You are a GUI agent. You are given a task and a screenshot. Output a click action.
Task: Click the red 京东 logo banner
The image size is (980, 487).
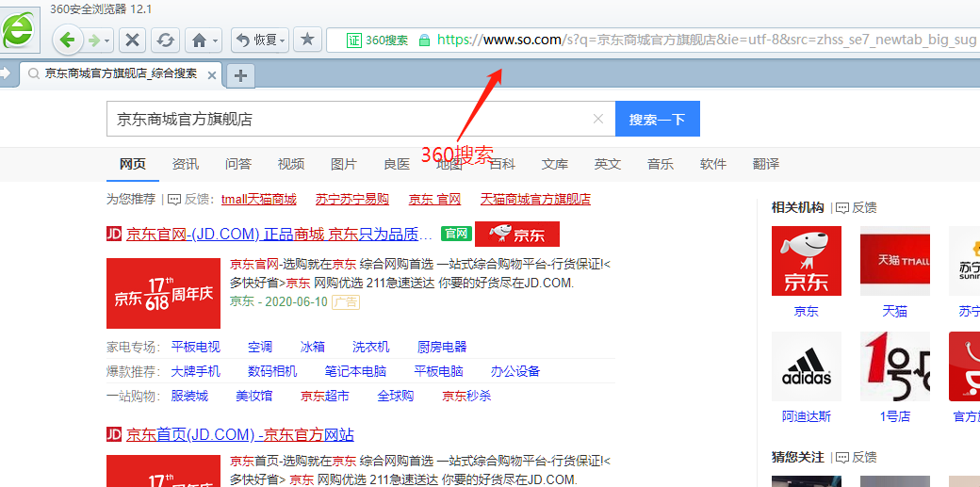click(x=517, y=234)
